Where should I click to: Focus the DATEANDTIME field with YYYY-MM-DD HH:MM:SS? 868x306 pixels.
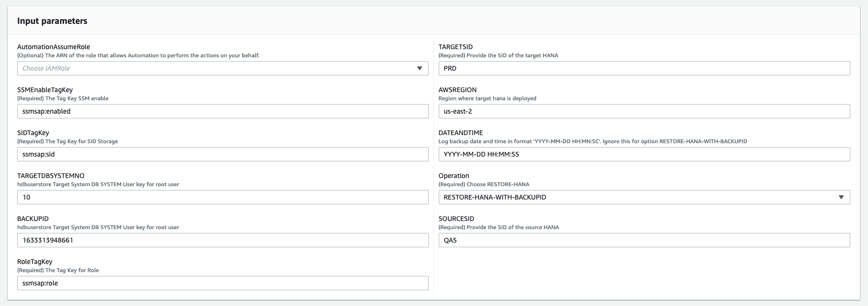click(644, 154)
